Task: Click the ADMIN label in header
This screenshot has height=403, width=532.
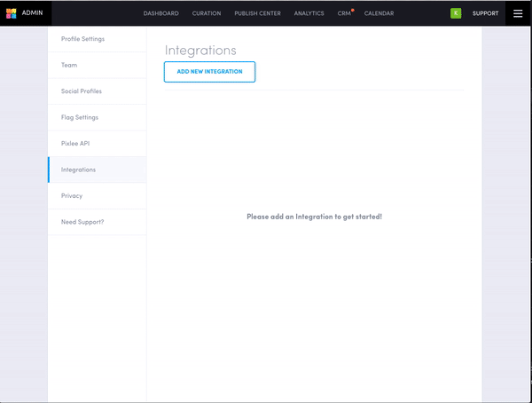Action: click(x=32, y=13)
